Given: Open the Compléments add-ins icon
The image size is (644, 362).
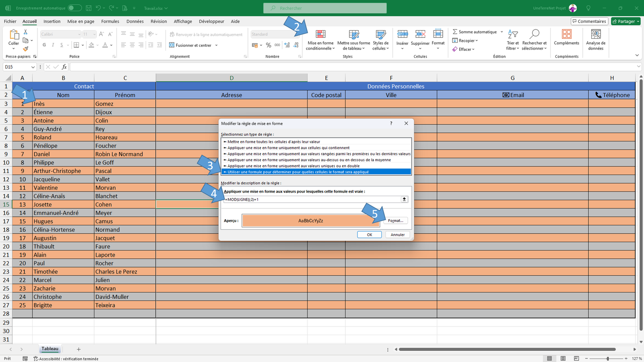Looking at the screenshot, I should click(567, 34).
